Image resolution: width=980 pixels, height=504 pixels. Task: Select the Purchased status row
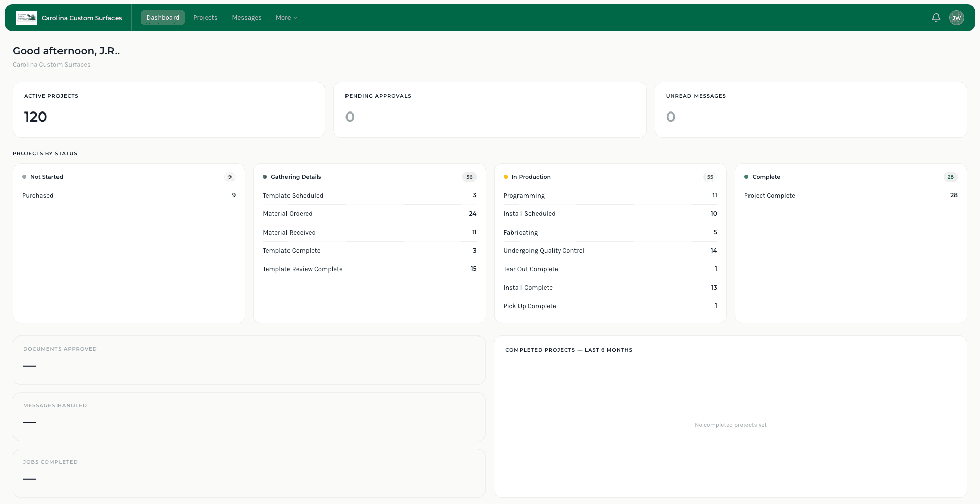point(128,196)
